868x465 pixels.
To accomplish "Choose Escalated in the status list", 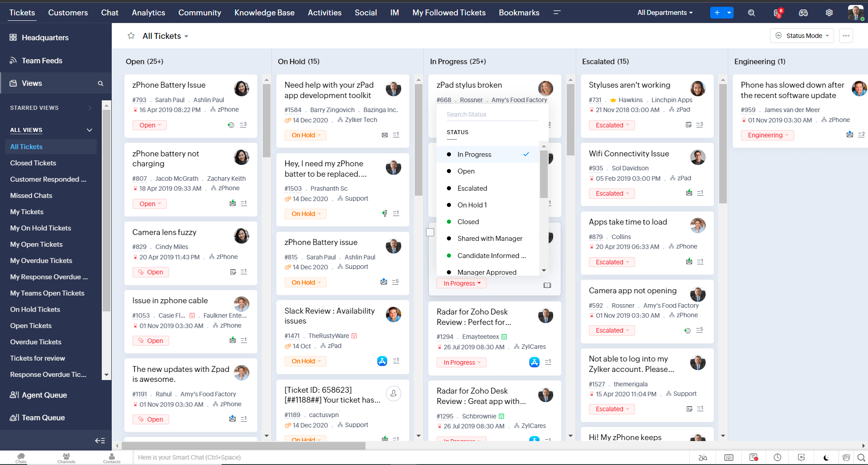I will [x=472, y=188].
